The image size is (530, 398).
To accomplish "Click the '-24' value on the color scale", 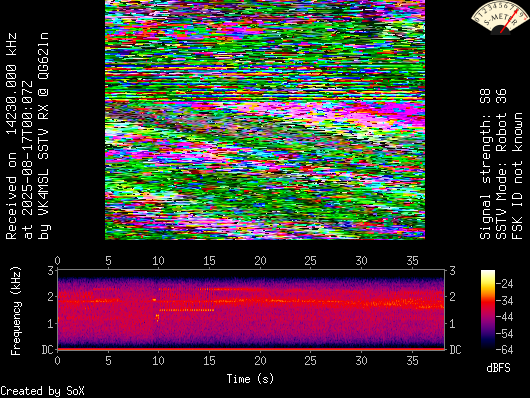I will point(504,283).
